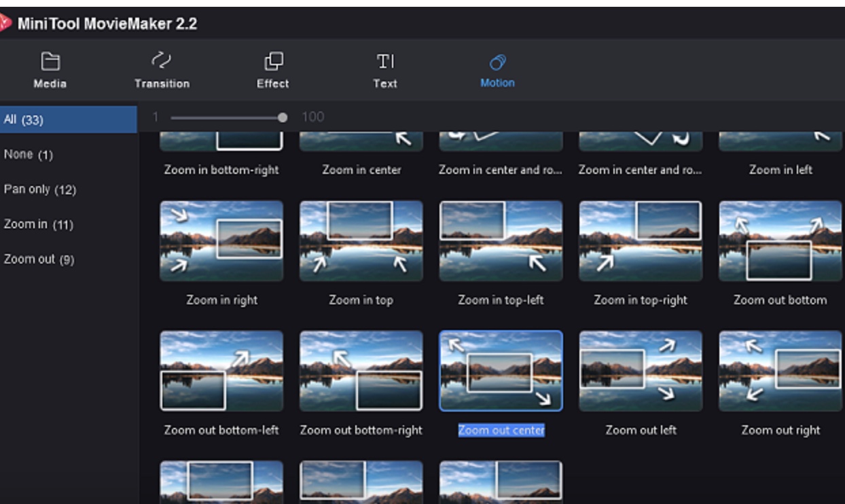Click the "Zoom out bottom" label
This screenshot has height=504, width=845.
[x=780, y=300]
